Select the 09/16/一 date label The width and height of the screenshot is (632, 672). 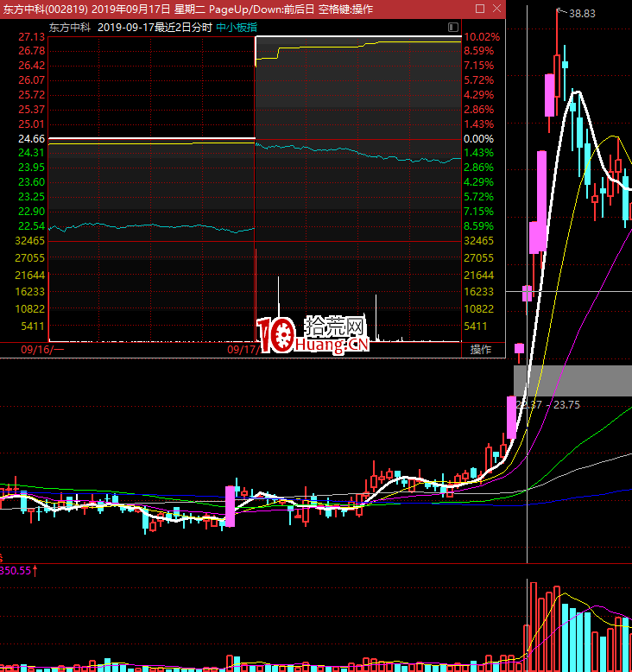[42, 349]
